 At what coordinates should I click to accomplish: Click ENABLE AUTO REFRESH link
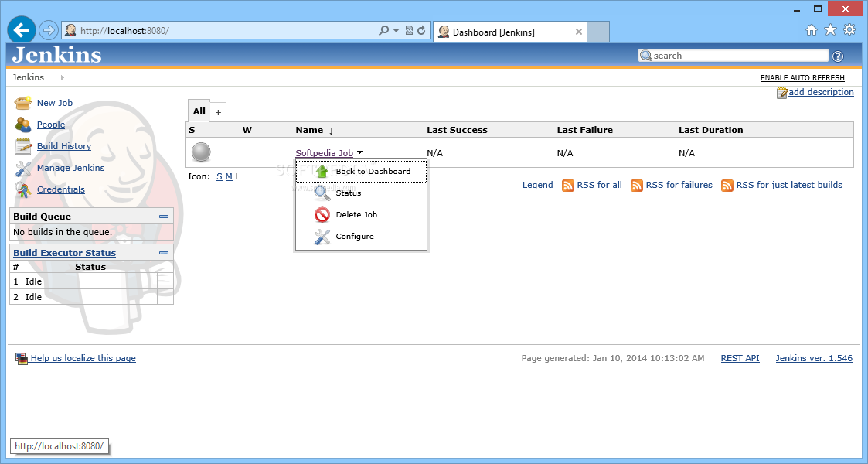(802, 78)
